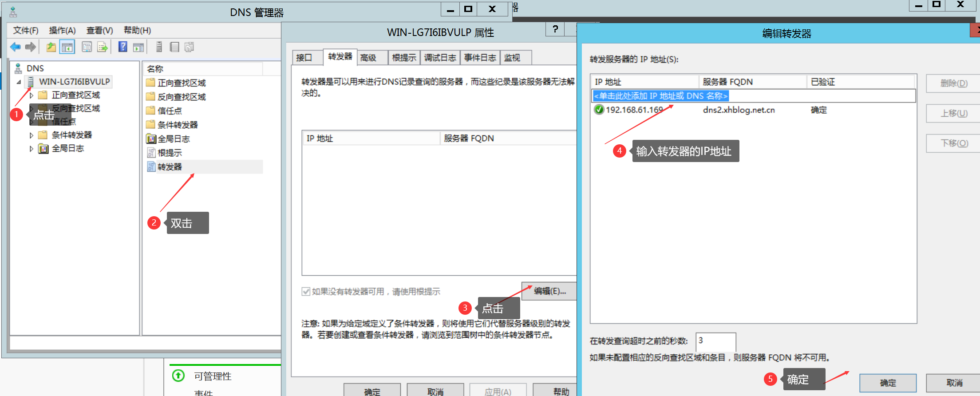Click the 根提示 icon in the list pane
The width and height of the screenshot is (980, 396).
click(151, 153)
